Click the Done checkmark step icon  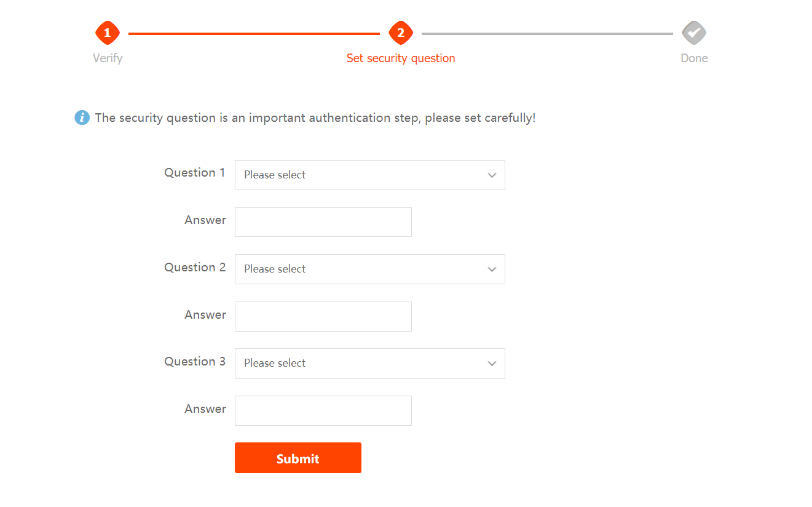694,33
